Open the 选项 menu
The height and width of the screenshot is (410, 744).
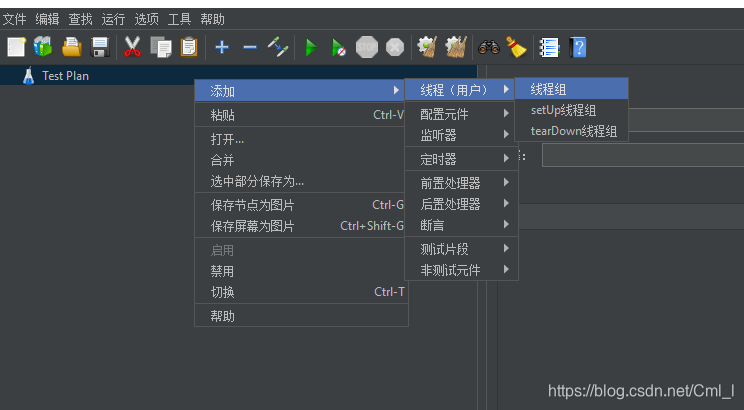146,19
